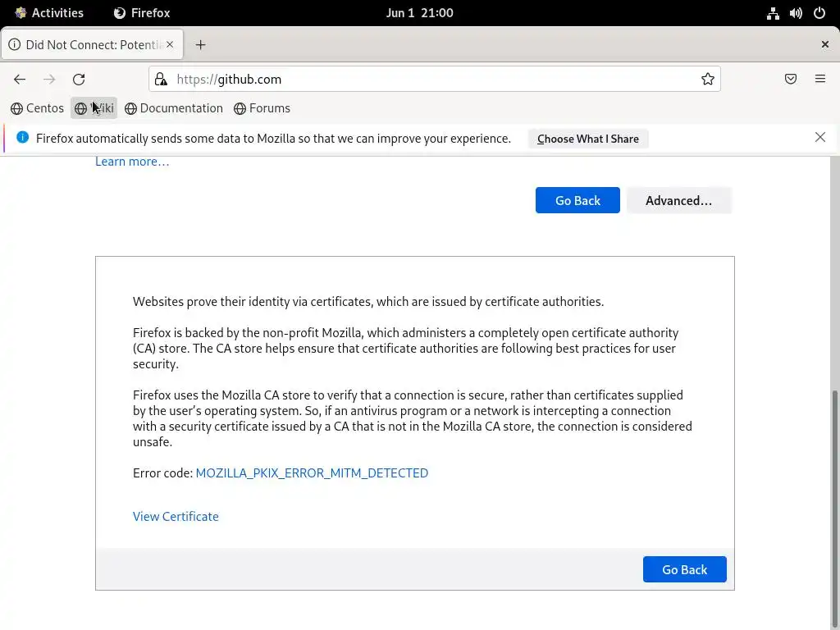Screen dimensions: 840x630
Task: Click Go Back button in the advanced panel
Action: 685,569
